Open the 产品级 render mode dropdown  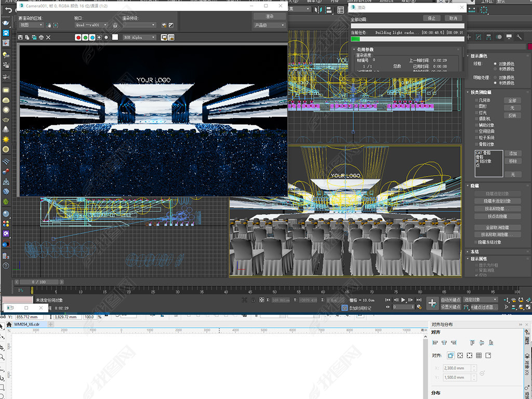(x=270, y=25)
